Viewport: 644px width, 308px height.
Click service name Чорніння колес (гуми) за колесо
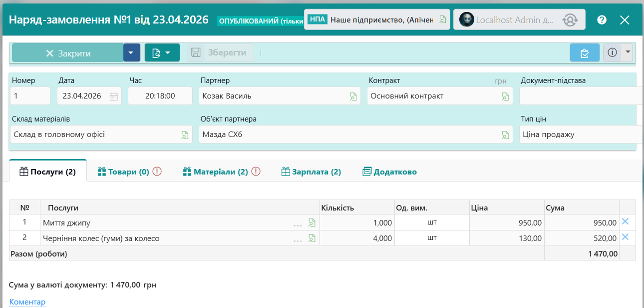pos(101,238)
